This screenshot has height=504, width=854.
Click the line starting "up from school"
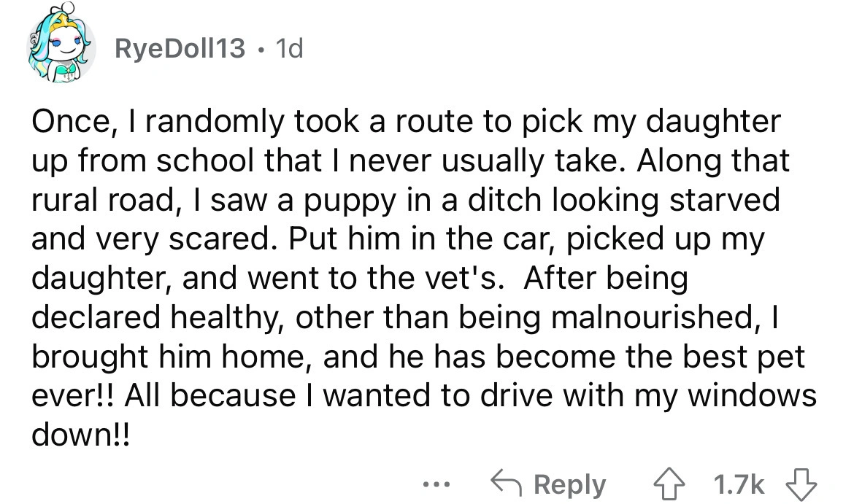coord(409,160)
